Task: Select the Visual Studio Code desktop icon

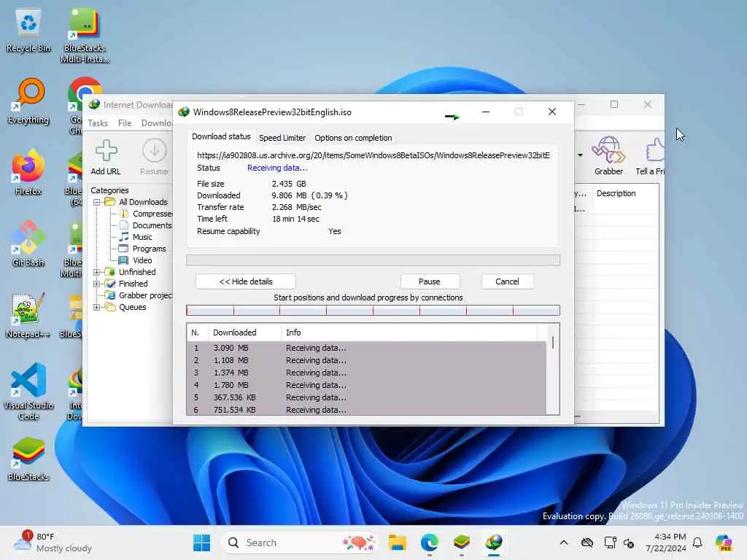Action: tap(28, 392)
